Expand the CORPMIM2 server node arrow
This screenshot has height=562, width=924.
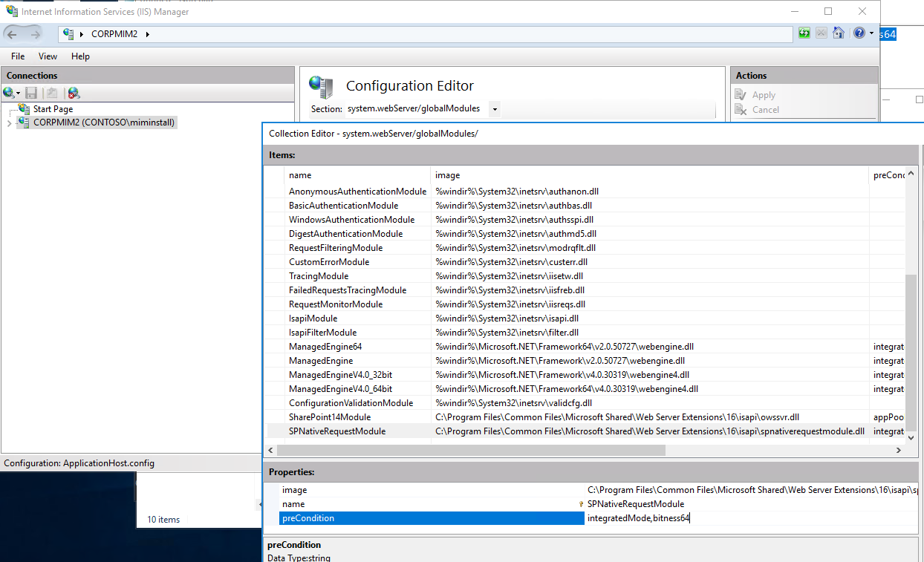tap(9, 123)
